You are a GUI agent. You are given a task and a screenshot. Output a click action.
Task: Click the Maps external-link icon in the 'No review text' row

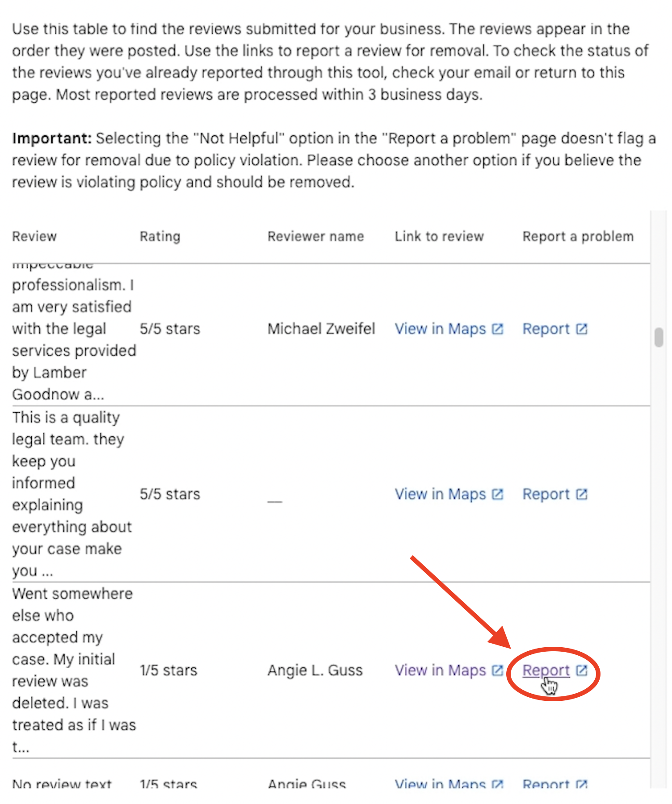(x=497, y=784)
